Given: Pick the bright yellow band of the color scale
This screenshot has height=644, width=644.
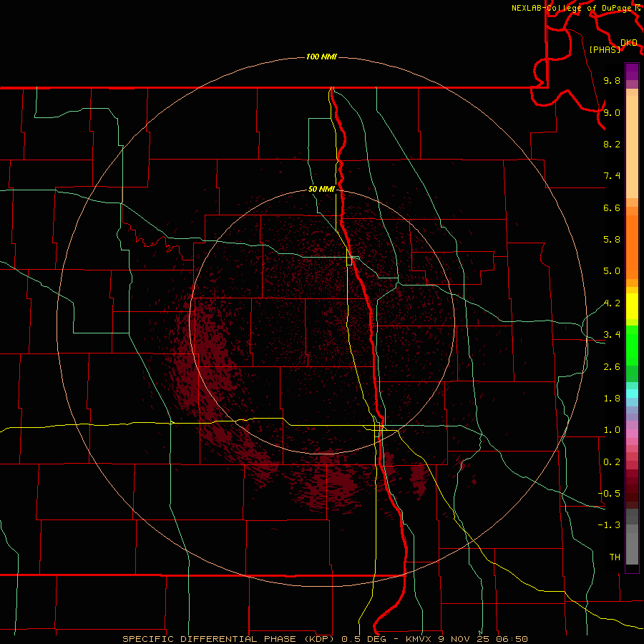Looking at the screenshot, I should [632, 306].
